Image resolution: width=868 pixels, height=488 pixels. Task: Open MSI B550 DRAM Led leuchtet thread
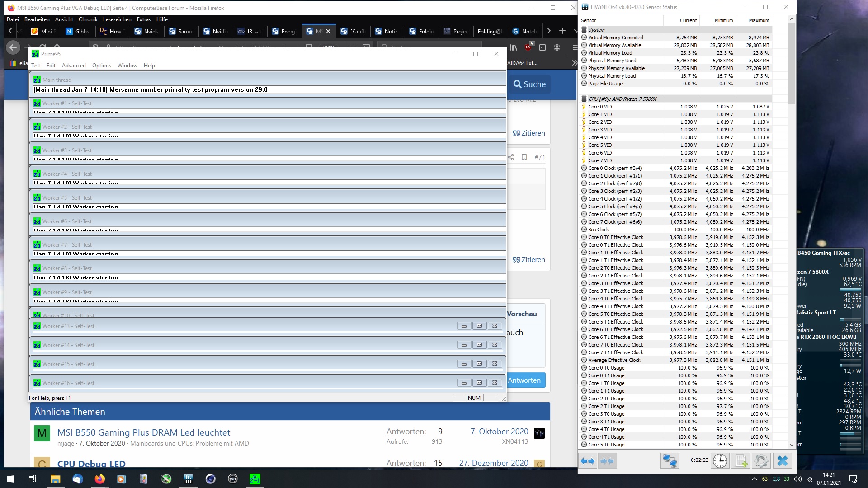[144, 432]
